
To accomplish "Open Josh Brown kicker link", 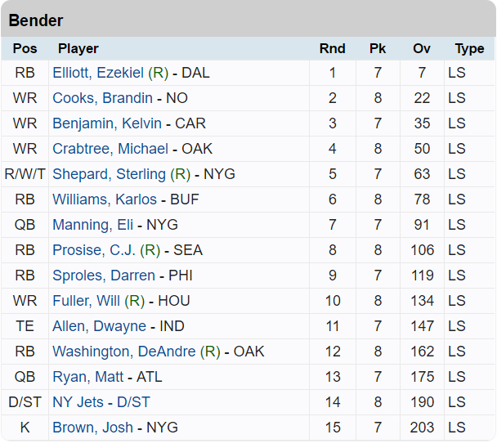I will tap(91, 428).
